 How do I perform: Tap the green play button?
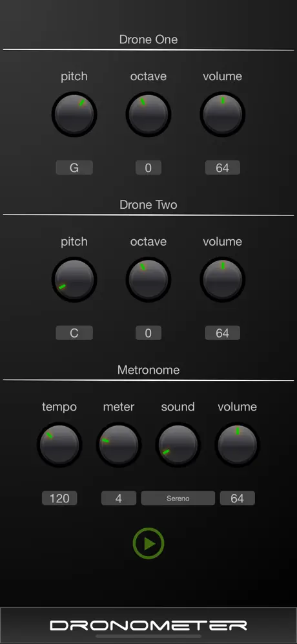148,543
